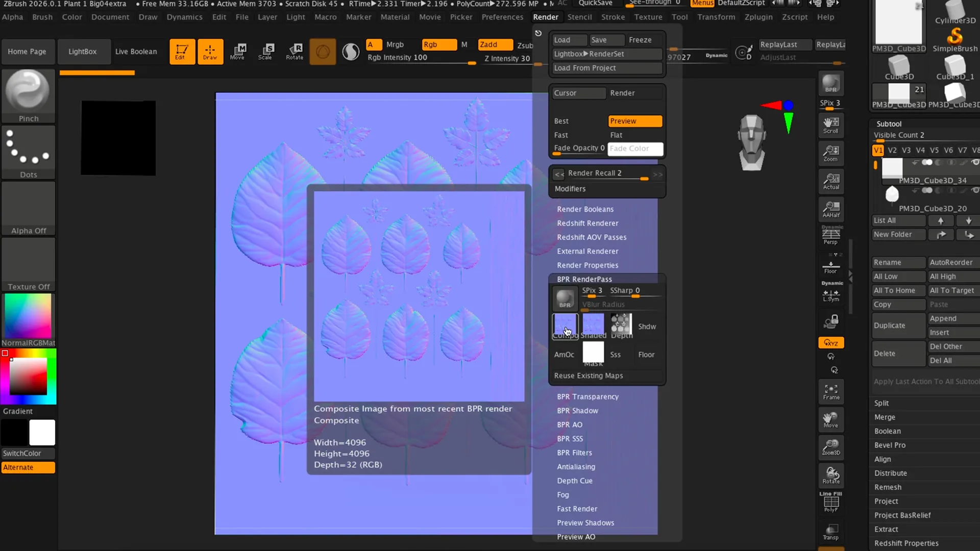Click the Home Page button
The height and width of the screenshot is (551, 980).
coord(27,52)
